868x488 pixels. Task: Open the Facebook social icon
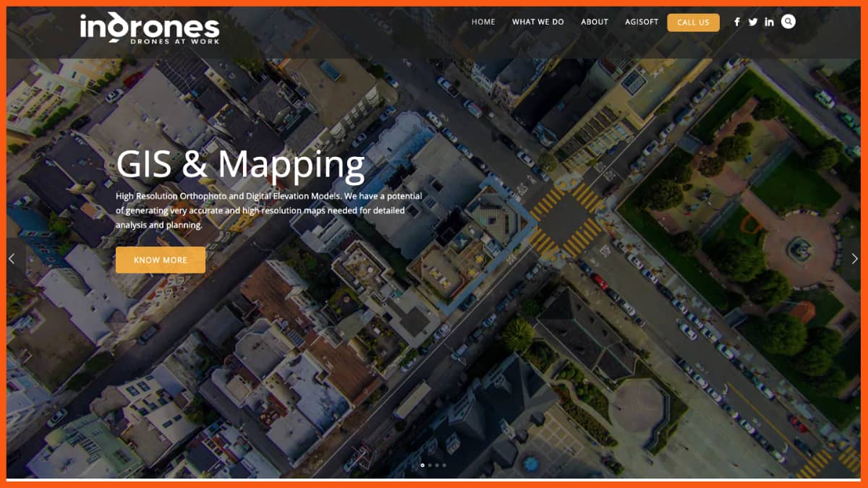[737, 22]
